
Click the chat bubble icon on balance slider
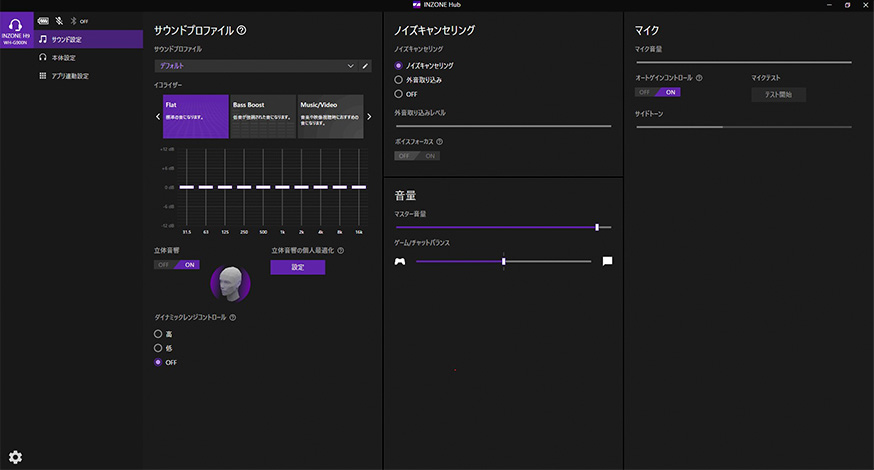pos(607,262)
